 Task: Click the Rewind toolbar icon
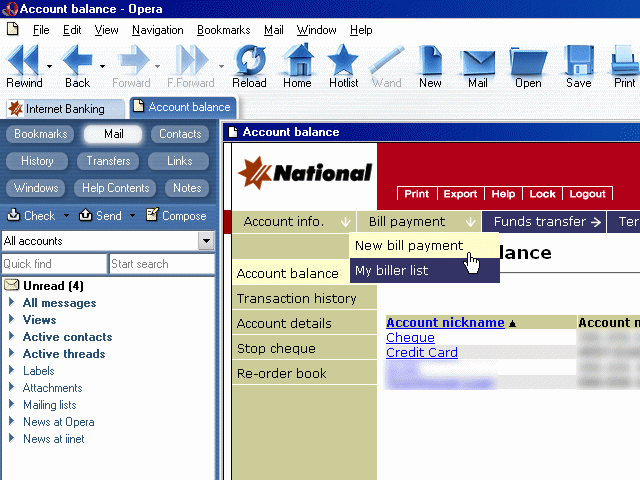pos(23,60)
